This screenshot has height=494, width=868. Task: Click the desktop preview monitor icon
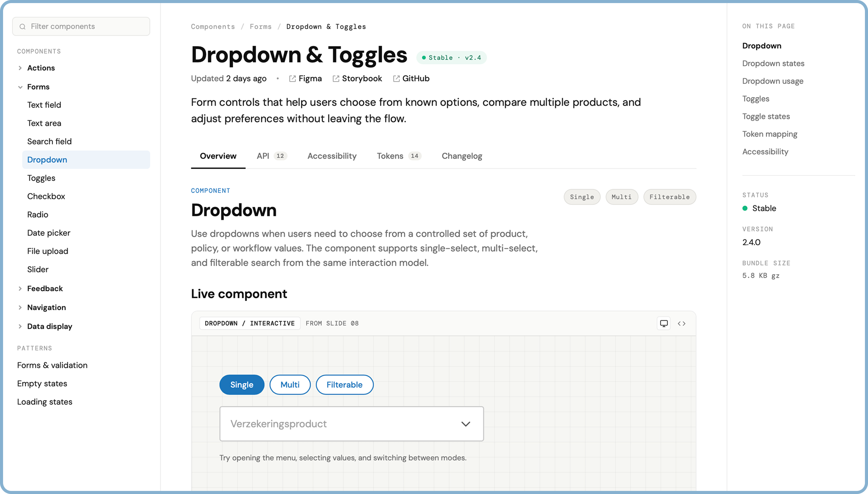[663, 323]
